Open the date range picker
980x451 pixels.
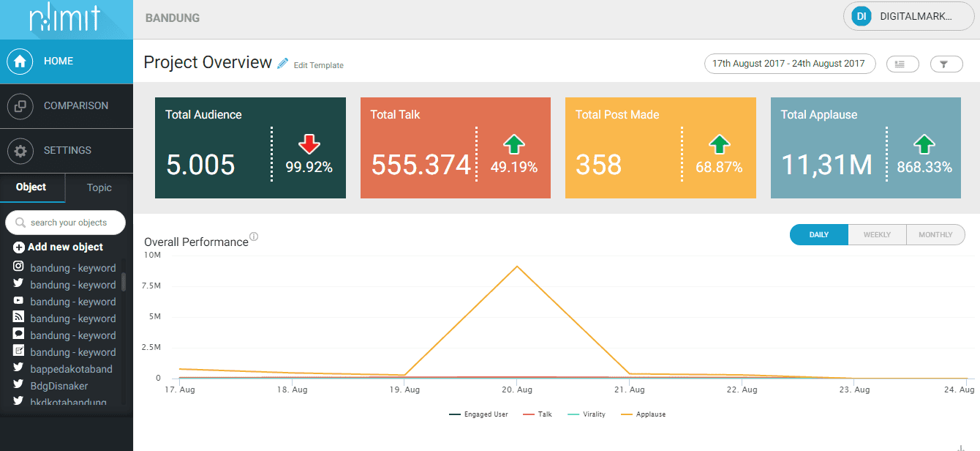point(789,64)
